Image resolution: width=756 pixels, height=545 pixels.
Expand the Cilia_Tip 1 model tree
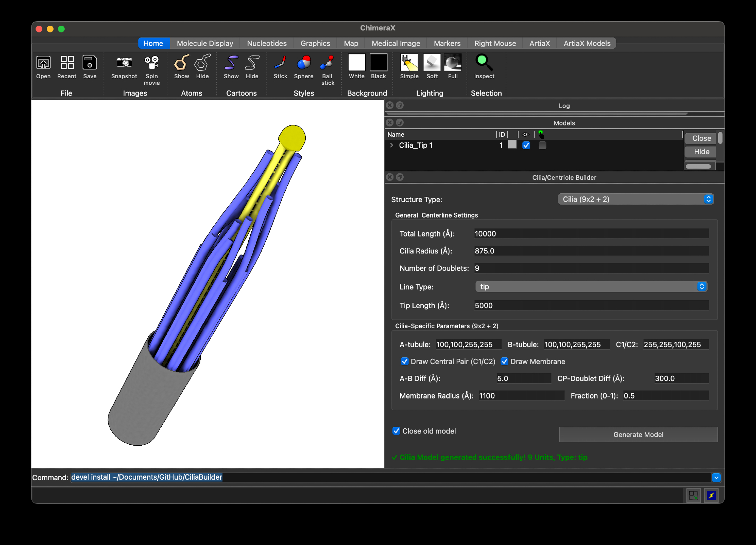tap(392, 145)
